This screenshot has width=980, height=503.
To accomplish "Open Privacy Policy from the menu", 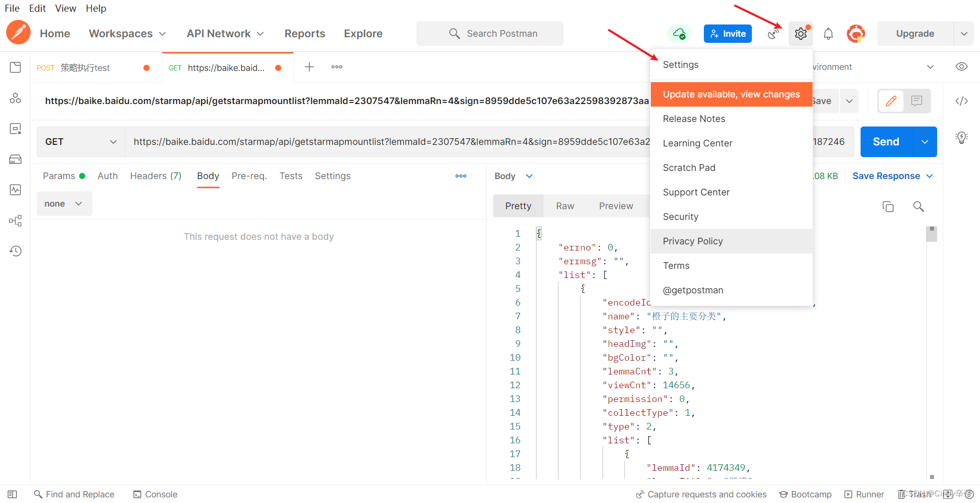I will coord(731,241).
